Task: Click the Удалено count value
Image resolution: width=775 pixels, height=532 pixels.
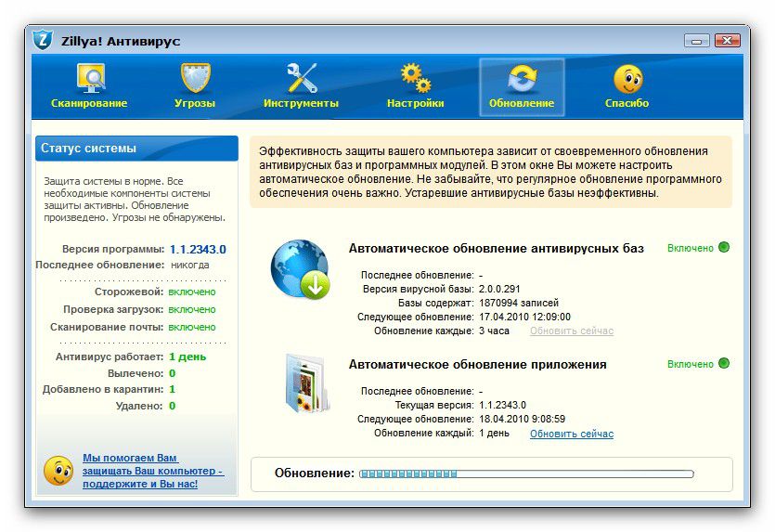Action: click(172, 406)
